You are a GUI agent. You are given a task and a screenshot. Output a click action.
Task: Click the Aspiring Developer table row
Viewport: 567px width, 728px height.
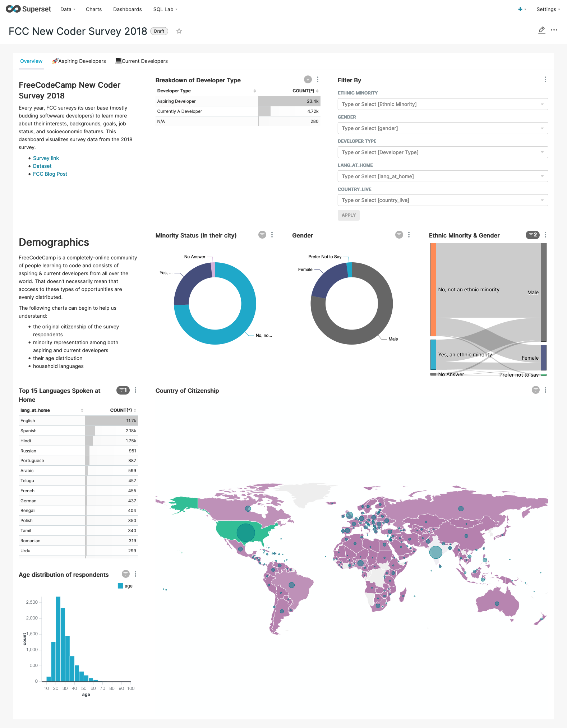(238, 101)
